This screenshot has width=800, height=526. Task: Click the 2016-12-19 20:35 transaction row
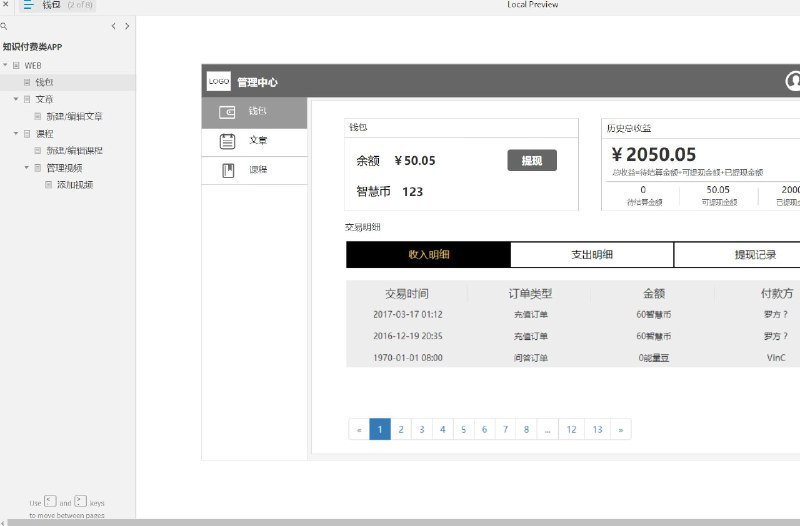click(573, 336)
